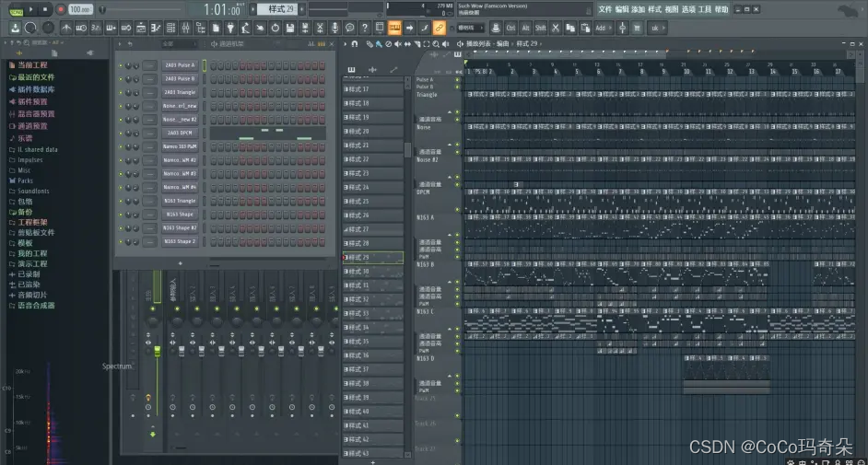Image resolution: width=868 pixels, height=465 pixels.
Task: Open the mixer view icon with faders
Action: pos(186,28)
